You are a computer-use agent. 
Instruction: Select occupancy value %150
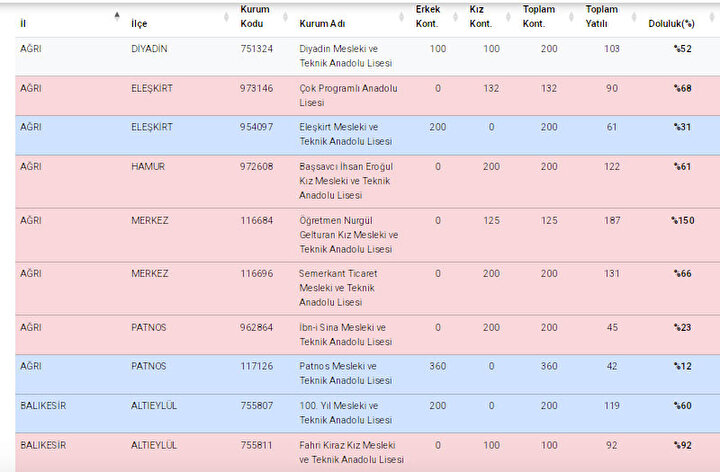683,220
